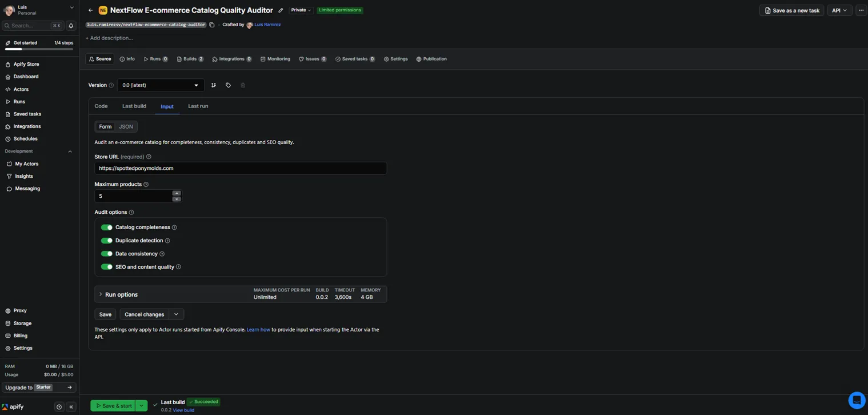The height and width of the screenshot is (415, 868).
Task: Click the Maximum products number field
Action: pos(133,196)
